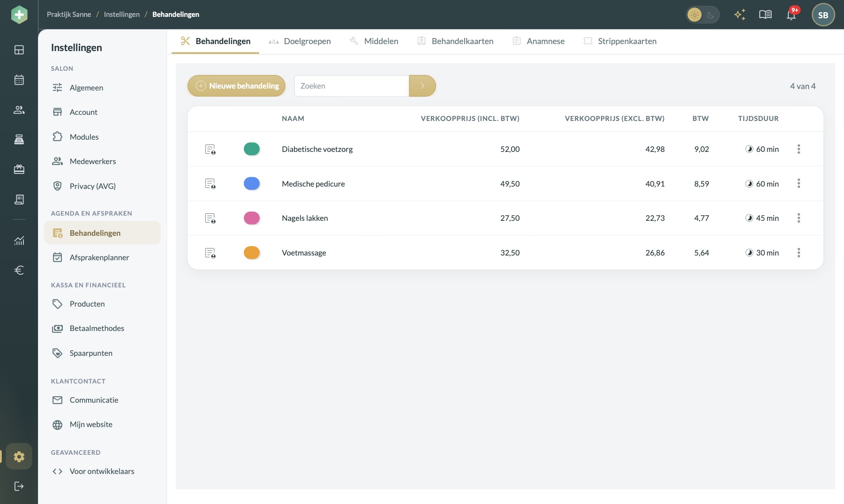Viewport: 844px width, 504px height.
Task: Switch to the Doelgroepen tab
Action: (300, 41)
